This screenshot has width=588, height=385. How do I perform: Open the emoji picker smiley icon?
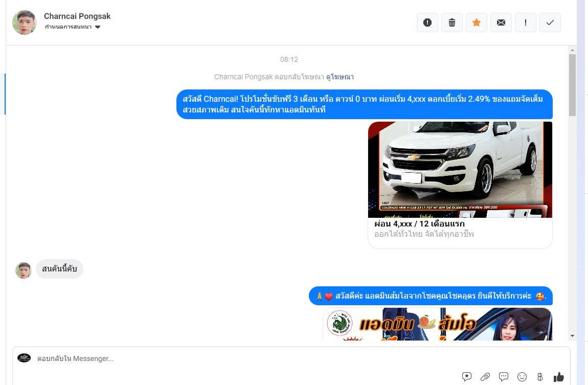(x=522, y=377)
